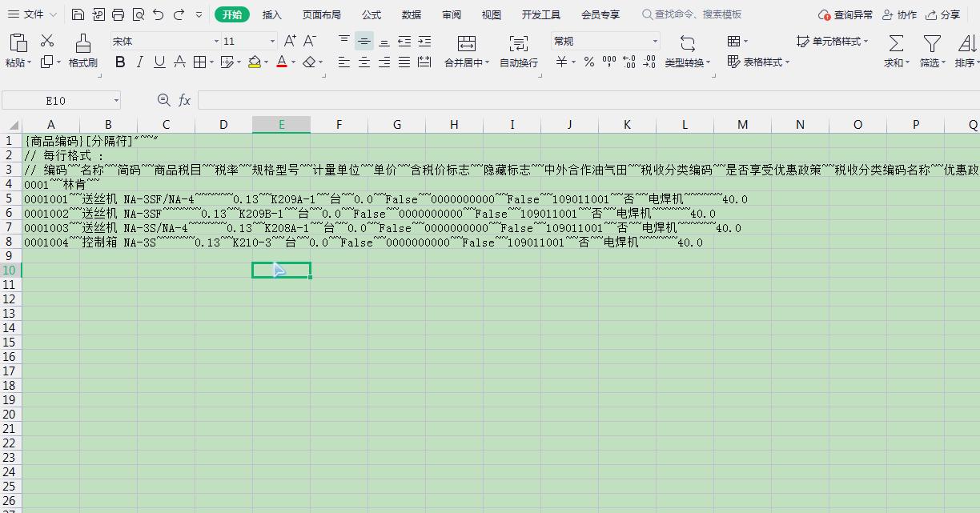Click the AutoSum (求和) icon

pyautogui.click(x=895, y=50)
